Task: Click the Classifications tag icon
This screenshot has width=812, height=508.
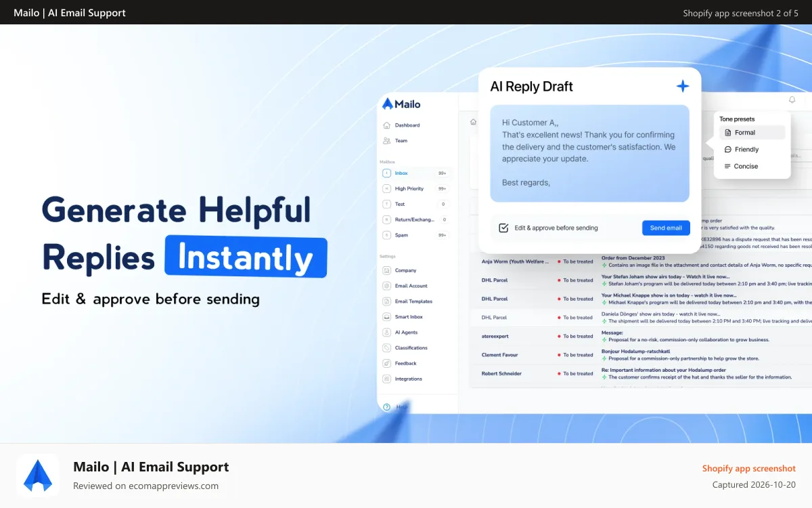Action: 386,348
